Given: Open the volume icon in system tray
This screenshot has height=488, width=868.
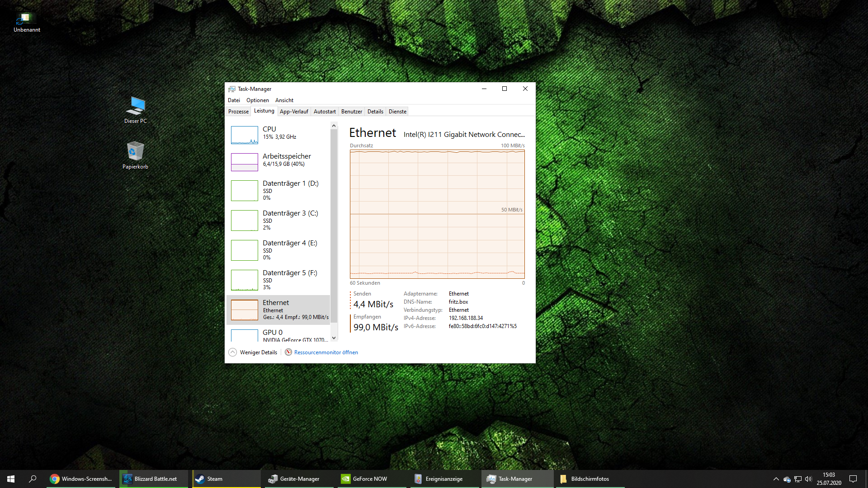Looking at the screenshot, I should tap(808, 479).
